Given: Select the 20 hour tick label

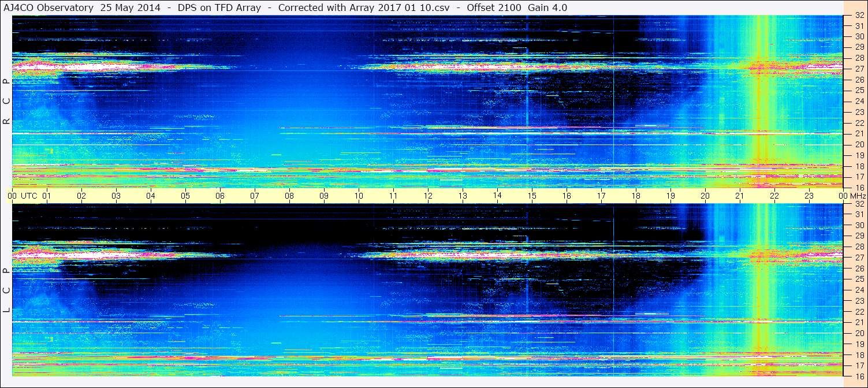Looking at the screenshot, I should (706, 196).
